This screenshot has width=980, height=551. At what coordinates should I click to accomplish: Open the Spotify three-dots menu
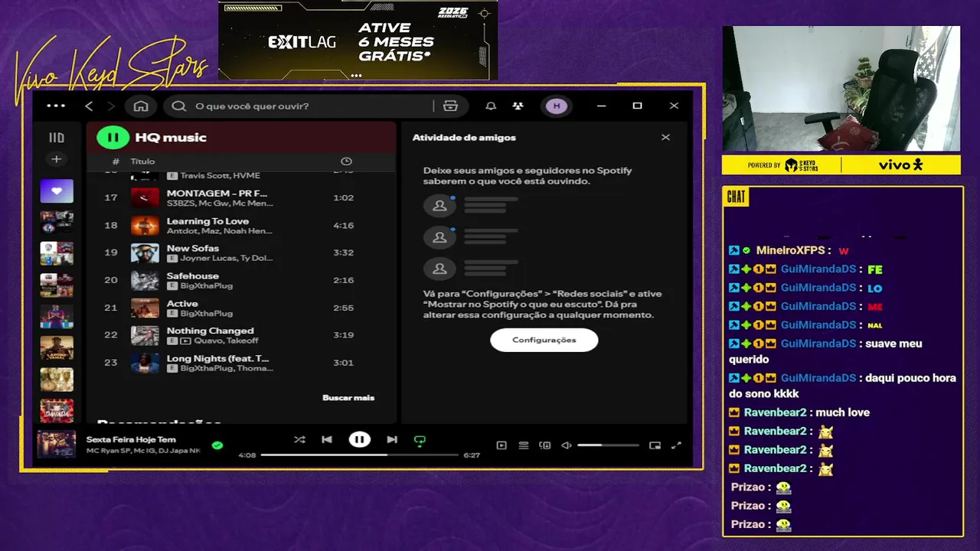coord(56,106)
